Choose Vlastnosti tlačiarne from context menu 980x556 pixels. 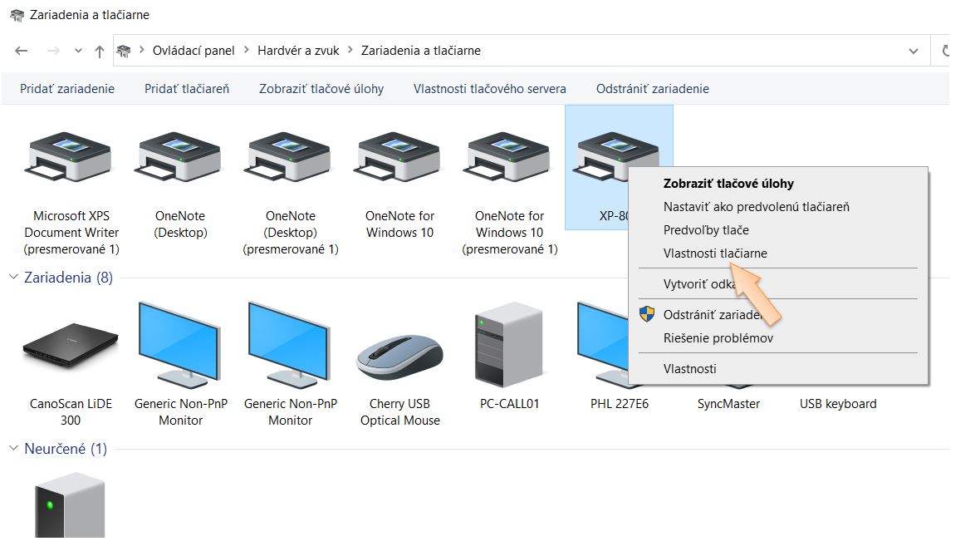(714, 253)
